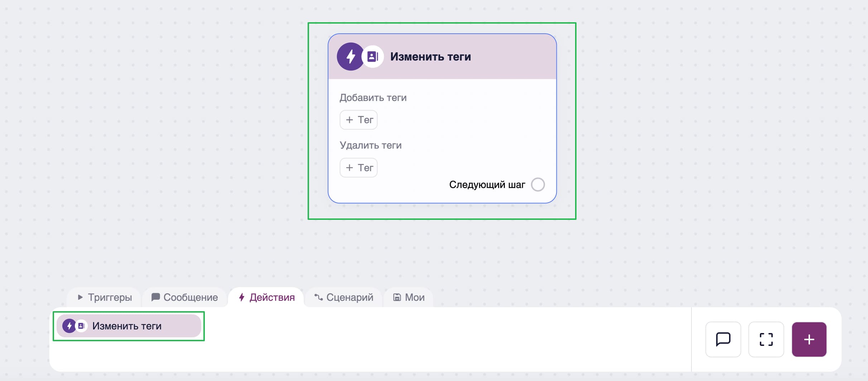The height and width of the screenshot is (381, 868).
Task: Select the Изменить теги action chip
Action: coord(129,326)
